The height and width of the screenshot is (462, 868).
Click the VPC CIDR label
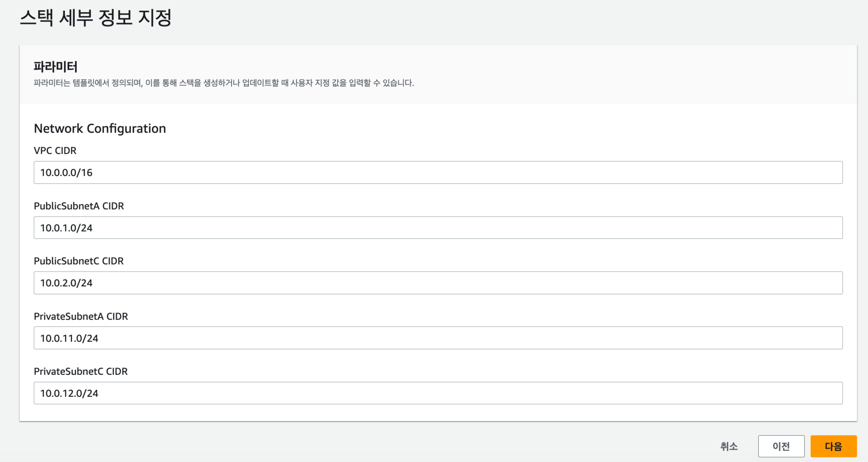coord(55,151)
